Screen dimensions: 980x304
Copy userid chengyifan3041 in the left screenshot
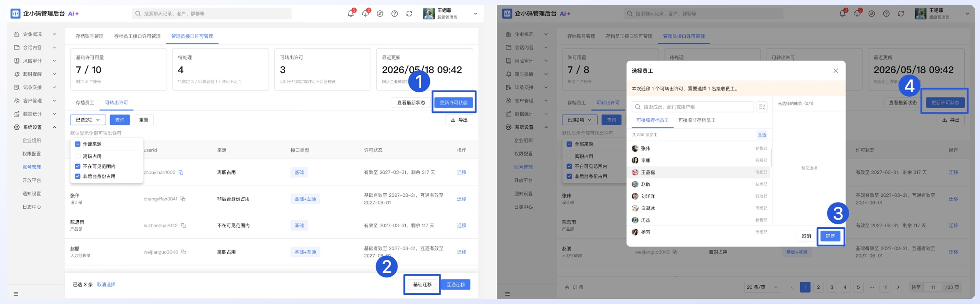(183, 199)
